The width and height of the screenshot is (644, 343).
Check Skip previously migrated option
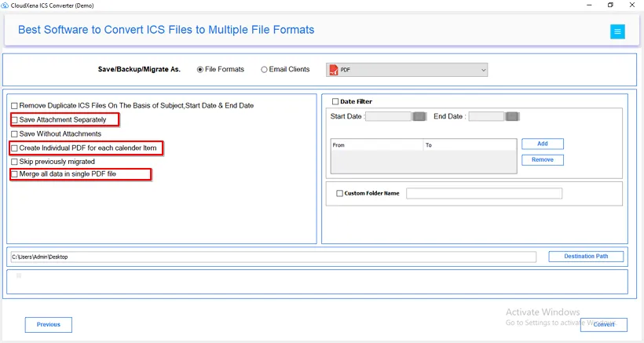tap(14, 162)
